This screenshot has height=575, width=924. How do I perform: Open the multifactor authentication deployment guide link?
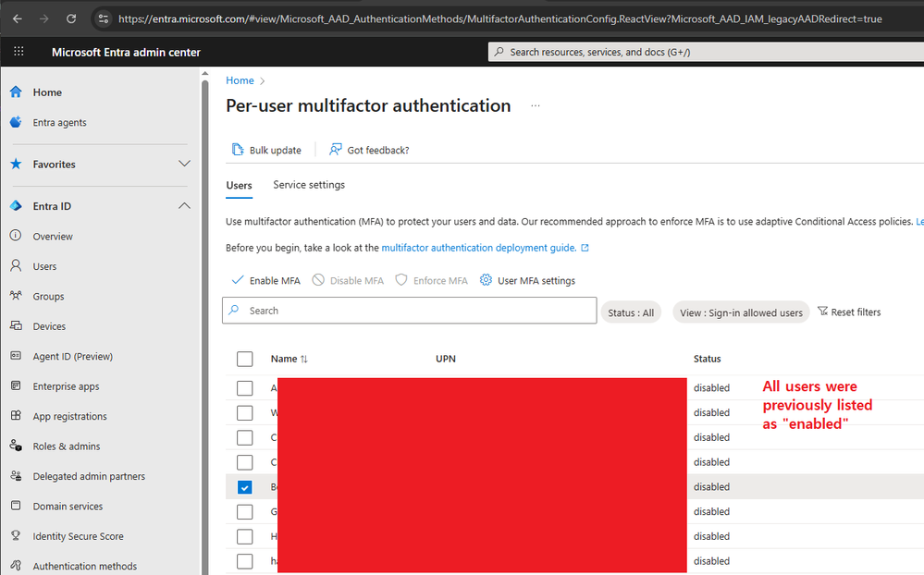[478, 248]
